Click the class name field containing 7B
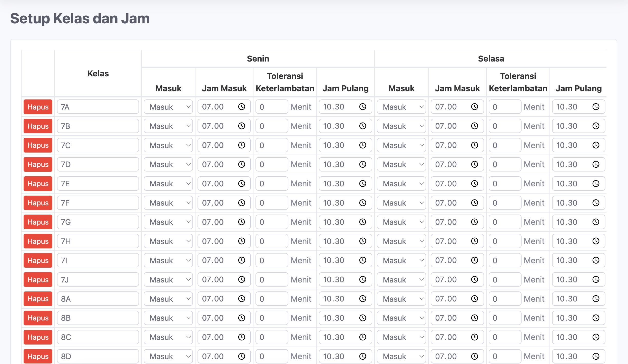 point(98,126)
